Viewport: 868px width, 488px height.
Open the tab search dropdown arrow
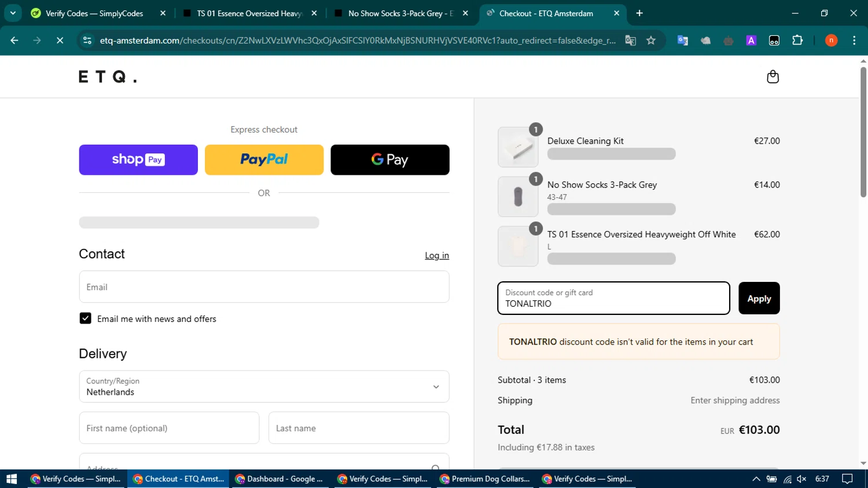13,13
